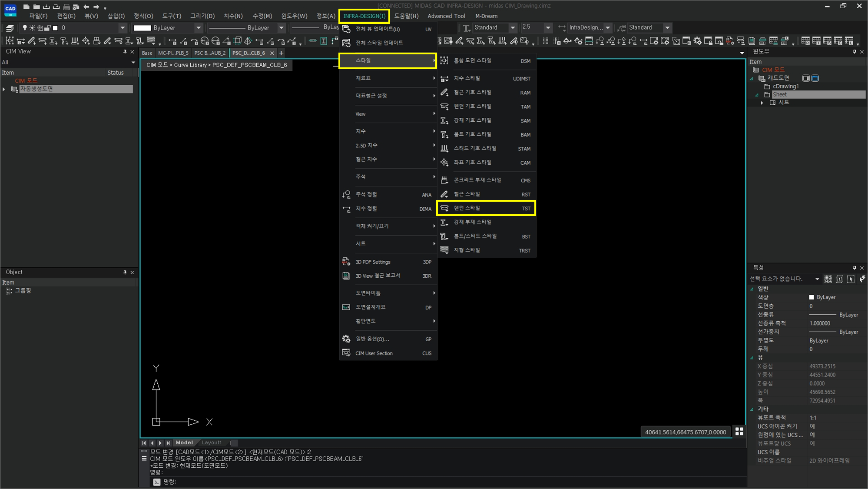Expand the 자동생성도면 tree item

(x=4, y=89)
